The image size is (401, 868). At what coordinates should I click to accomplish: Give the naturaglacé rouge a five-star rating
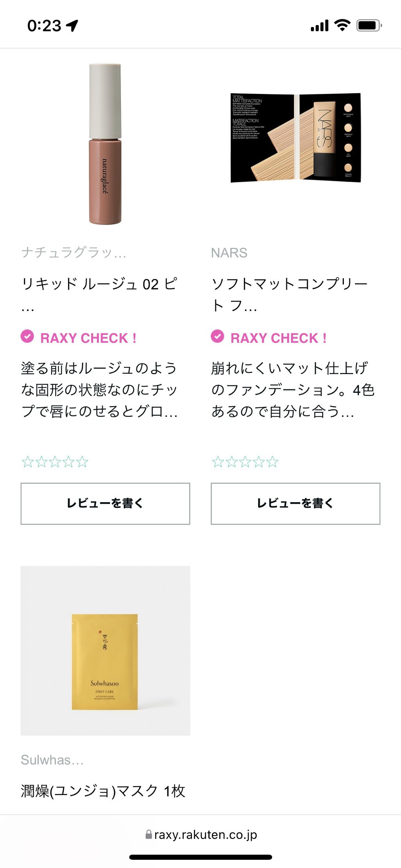click(82, 462)
